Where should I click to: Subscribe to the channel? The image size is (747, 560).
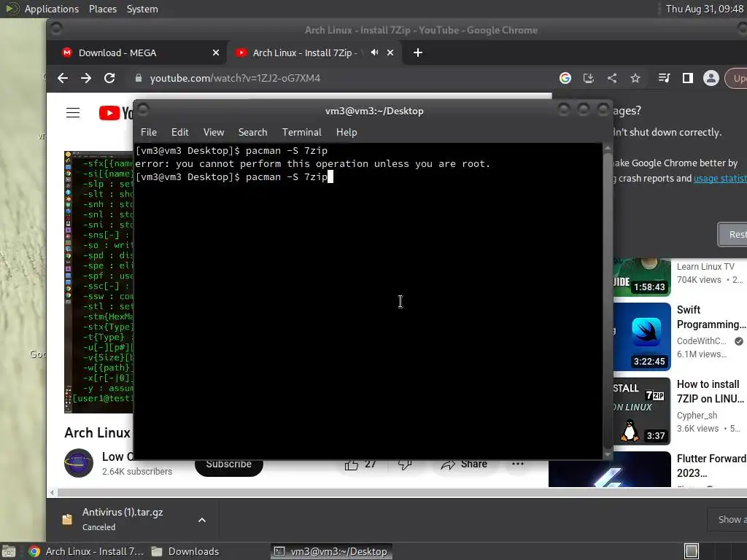click(228, 464)
